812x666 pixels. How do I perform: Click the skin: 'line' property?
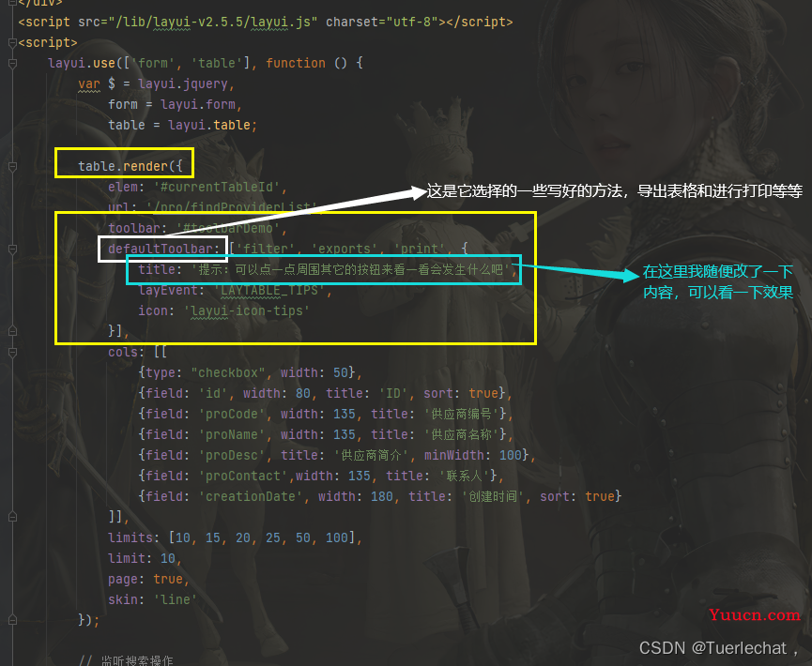point(152,600)
